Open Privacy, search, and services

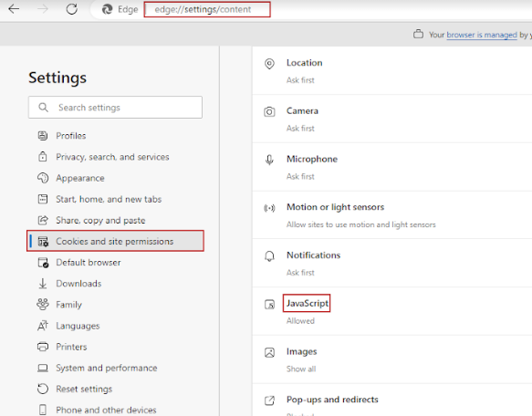click(x=112, y=157)
